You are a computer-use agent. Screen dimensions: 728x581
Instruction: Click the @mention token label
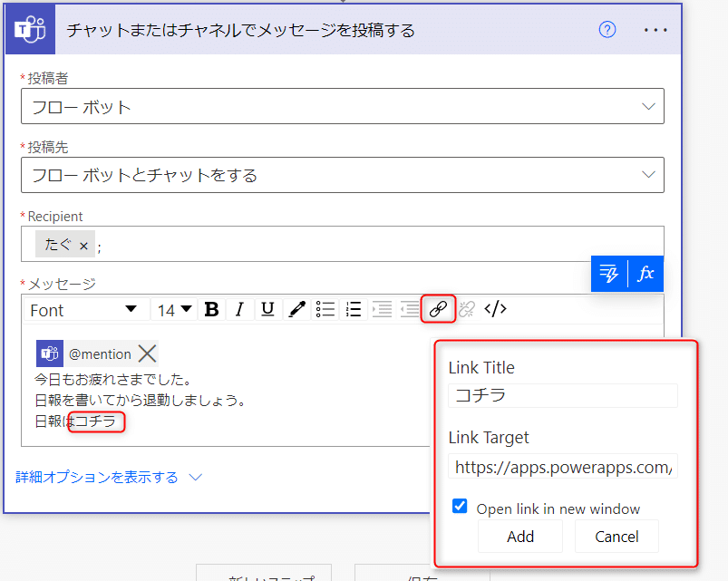pyautogui.click(x=100, y=354)
